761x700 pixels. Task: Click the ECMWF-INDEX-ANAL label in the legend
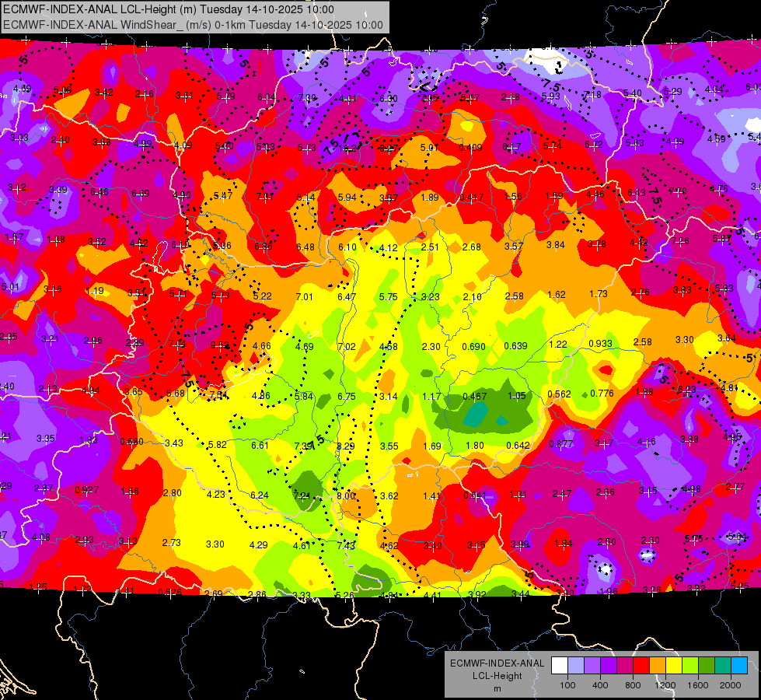[x=497, y=663]
